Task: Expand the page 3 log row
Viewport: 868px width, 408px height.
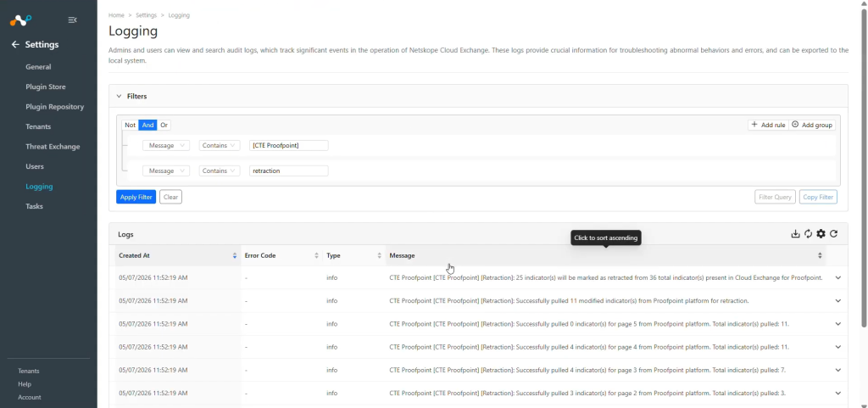Action: pyautogui.click(x=838, y=371)
